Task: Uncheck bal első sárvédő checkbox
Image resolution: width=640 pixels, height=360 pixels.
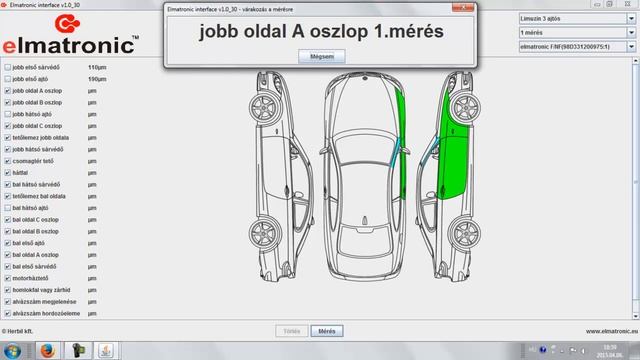Action: click(7, 267)
